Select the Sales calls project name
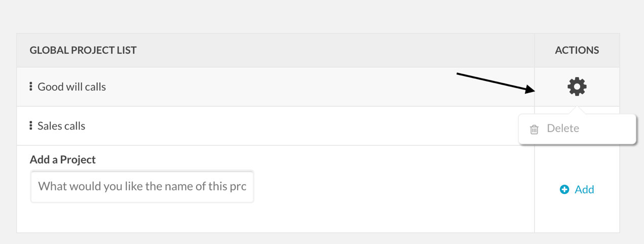Image resolution: width=644 pixels, height=244 pixels. pyautogui.click(x=61, y=126)
